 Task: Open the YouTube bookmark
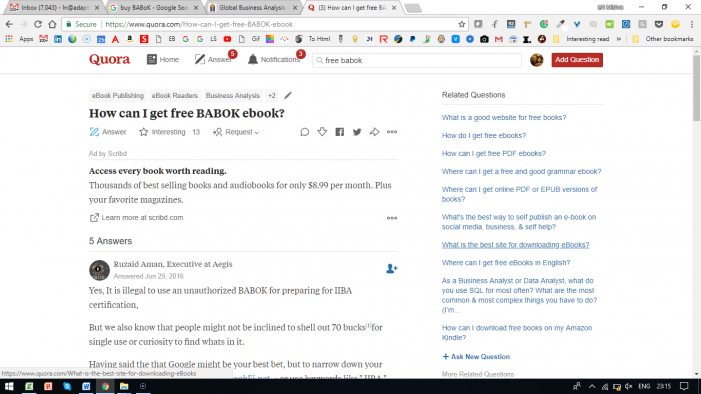[x=227, y=39]
